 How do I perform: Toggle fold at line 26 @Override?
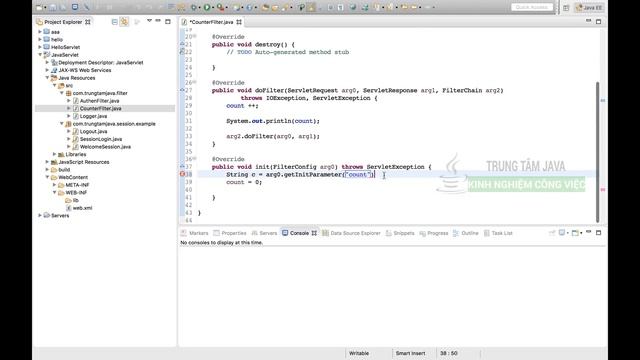point(195,82)
